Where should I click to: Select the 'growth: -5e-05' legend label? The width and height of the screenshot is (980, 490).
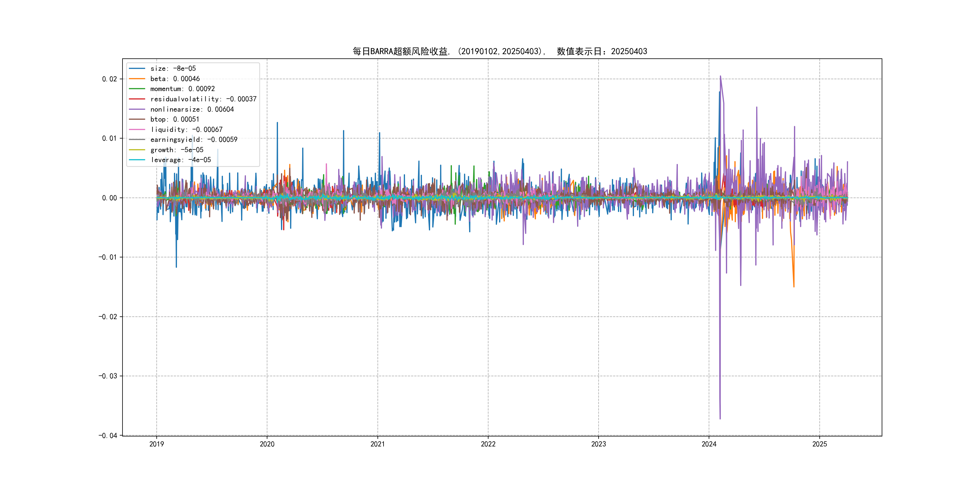[x=177, y=150]
